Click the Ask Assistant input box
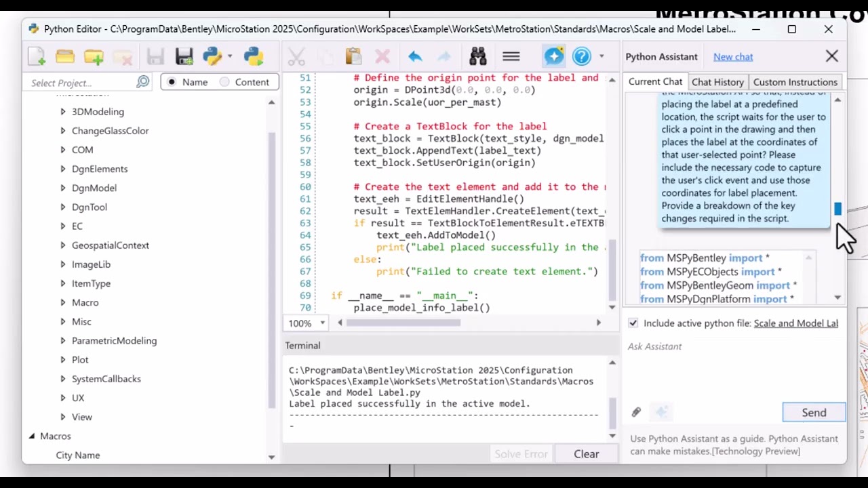Screen dimensions: 868x488 click(734, 369)
